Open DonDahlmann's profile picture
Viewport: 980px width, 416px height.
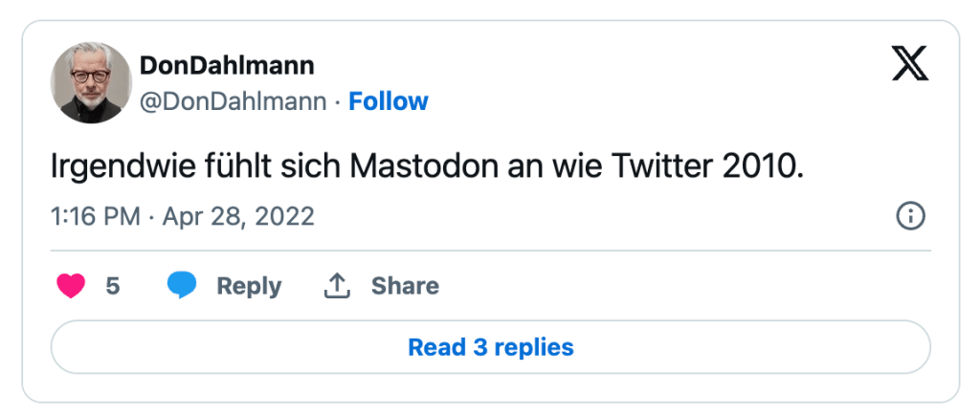click(x=91, y=84)
